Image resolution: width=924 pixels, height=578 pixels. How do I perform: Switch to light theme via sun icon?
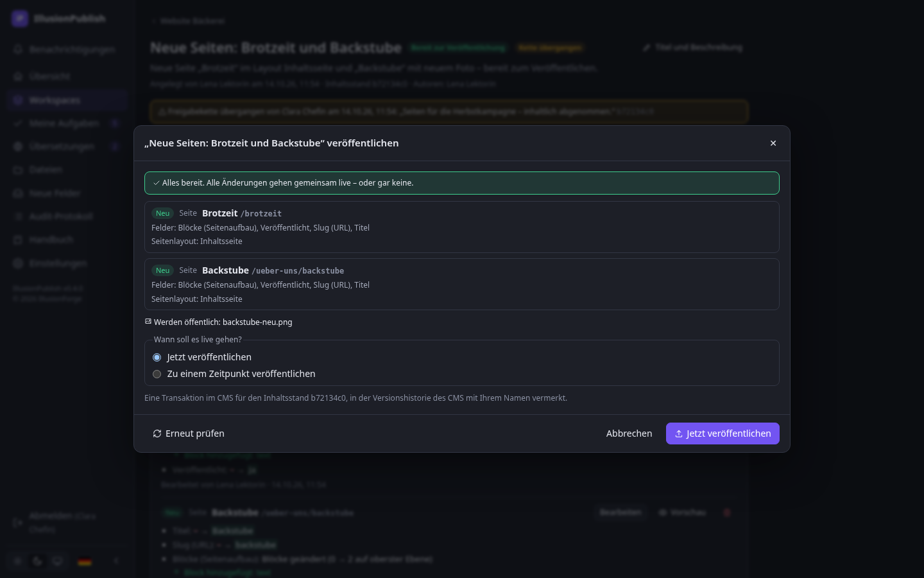pyautogui.click(x=18, y=561)
